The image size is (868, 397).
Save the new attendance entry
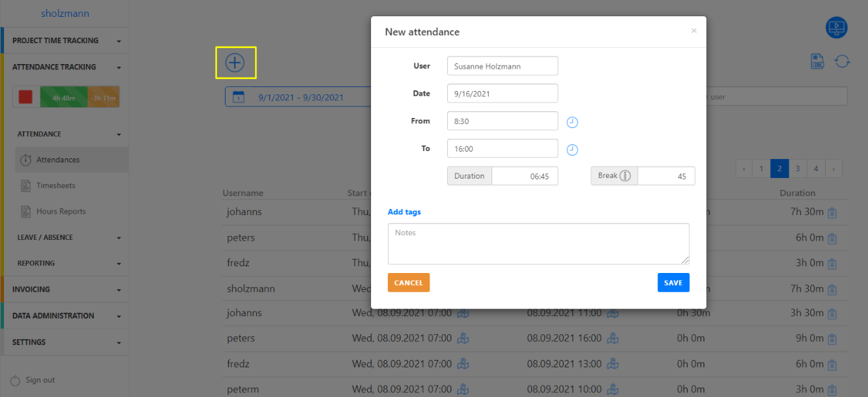pos(673,282)
